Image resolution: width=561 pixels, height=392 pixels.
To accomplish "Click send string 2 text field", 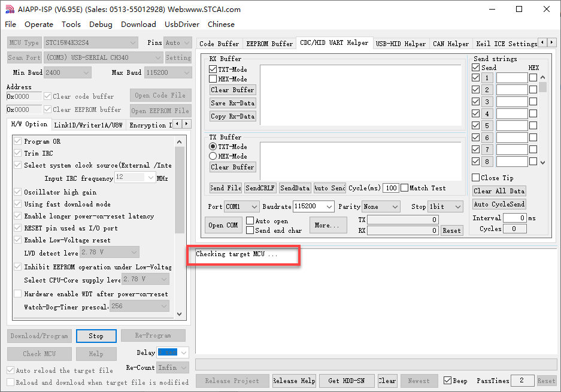I will coord(512,90).
